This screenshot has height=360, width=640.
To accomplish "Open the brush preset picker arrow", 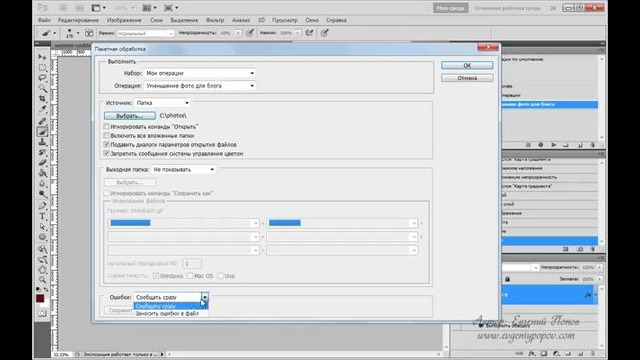I will coord(78,33).
